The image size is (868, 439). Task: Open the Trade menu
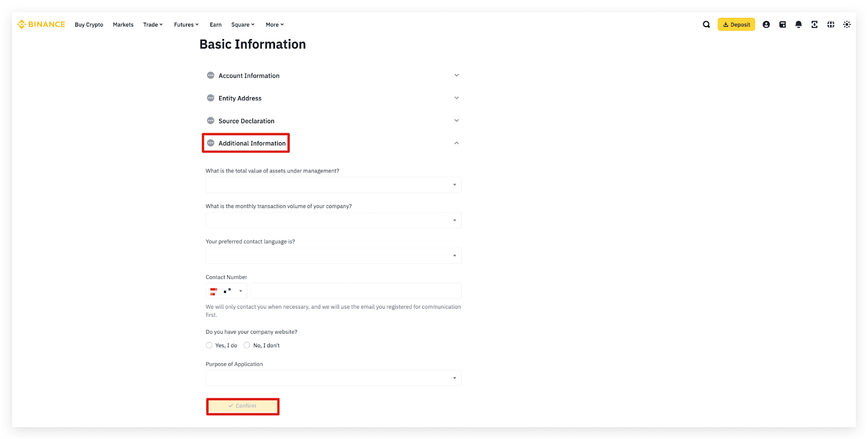tap(153, 25)
